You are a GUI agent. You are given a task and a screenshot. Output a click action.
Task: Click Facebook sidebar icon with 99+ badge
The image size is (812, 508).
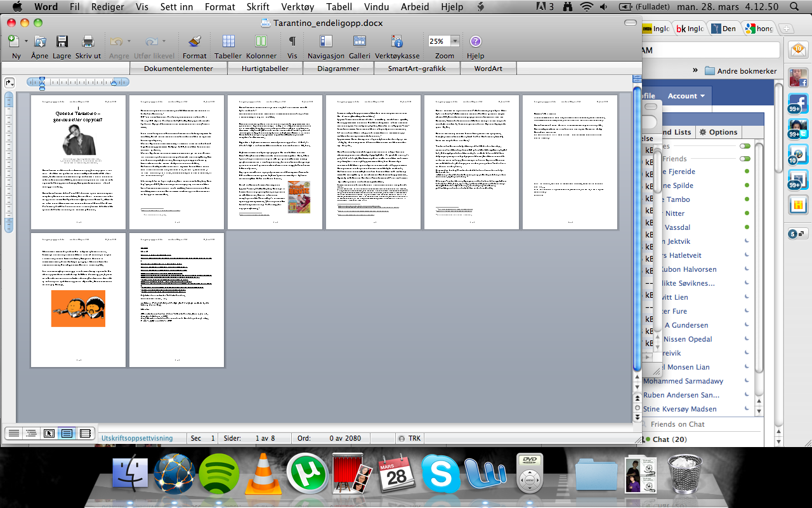[x=798, y=104]
